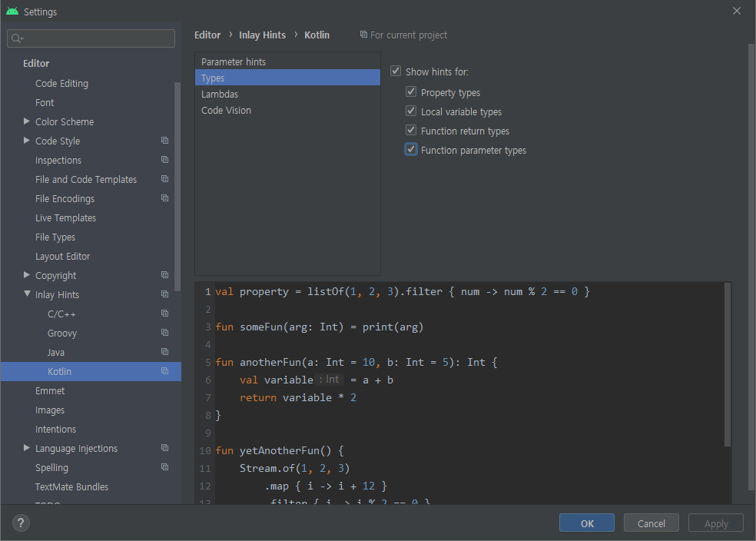
Task: Open File and Code Templates settings
Action: click(x=86, y=179)
